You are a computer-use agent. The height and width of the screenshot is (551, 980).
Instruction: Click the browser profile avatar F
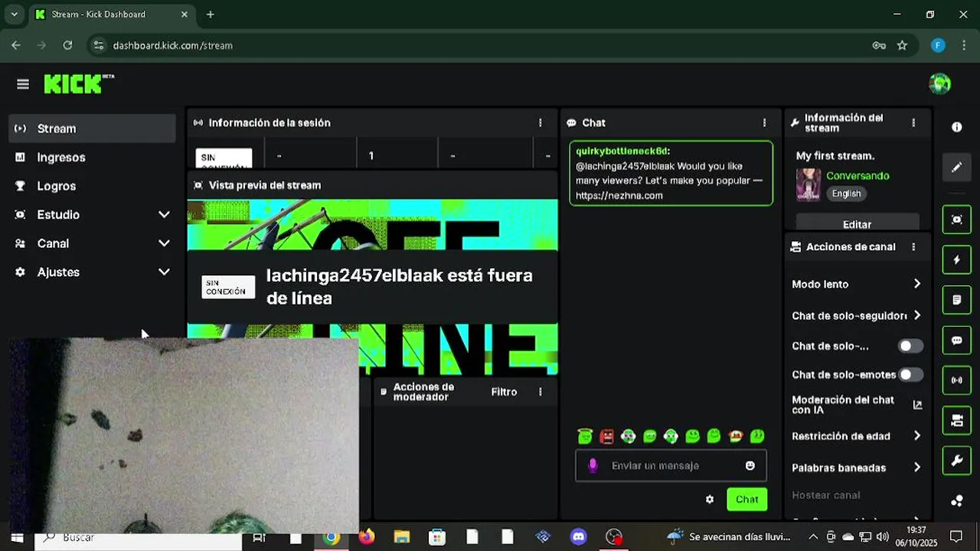tap(938, 45)
